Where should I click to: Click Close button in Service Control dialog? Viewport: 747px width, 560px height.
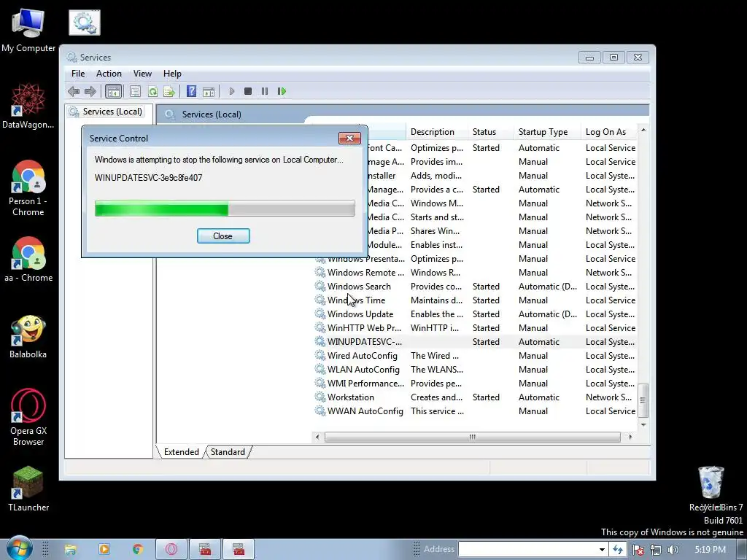(x=223, y=236)
